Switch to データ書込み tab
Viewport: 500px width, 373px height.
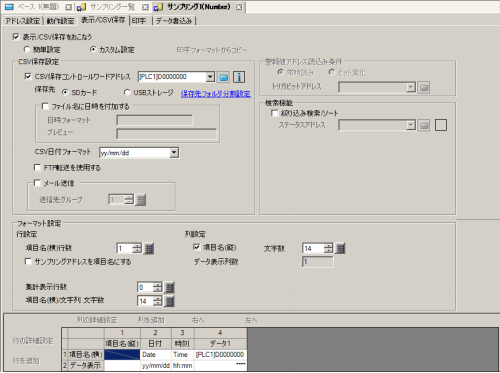[x=174, y=21]
